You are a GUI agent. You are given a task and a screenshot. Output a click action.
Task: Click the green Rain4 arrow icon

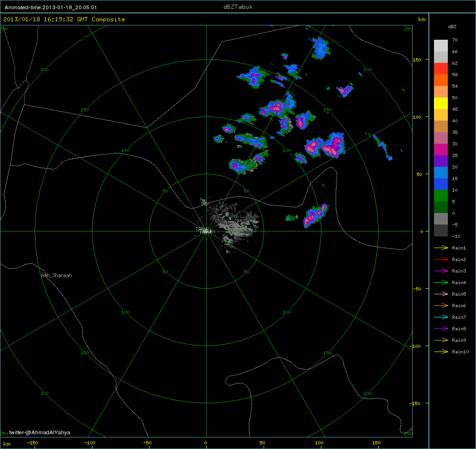click(x=441, y=283)
